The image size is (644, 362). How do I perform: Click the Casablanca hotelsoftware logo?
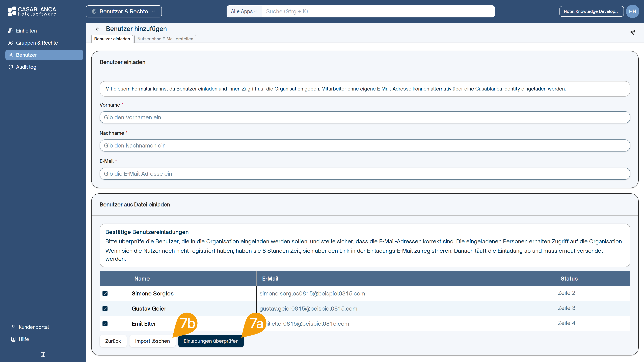(x=32, y=12)
